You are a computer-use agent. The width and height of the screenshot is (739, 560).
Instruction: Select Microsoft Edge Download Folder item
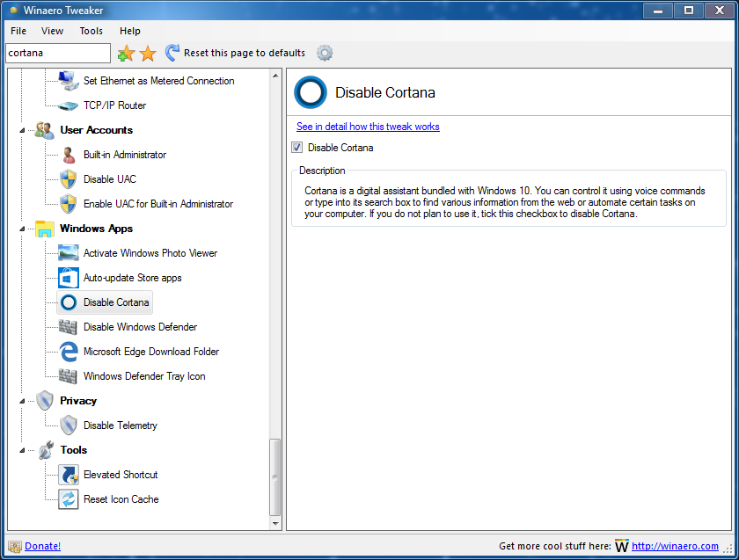tap(150, 352)
